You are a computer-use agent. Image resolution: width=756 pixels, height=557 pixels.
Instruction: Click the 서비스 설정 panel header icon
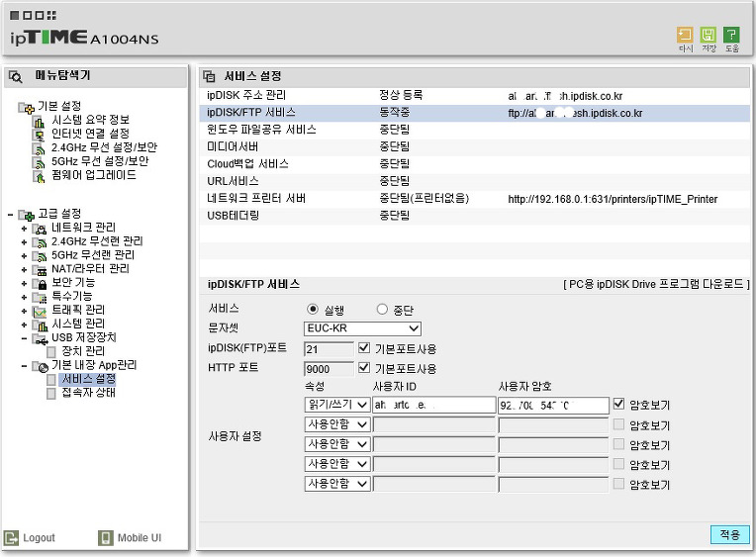click(x=209, y=76)
